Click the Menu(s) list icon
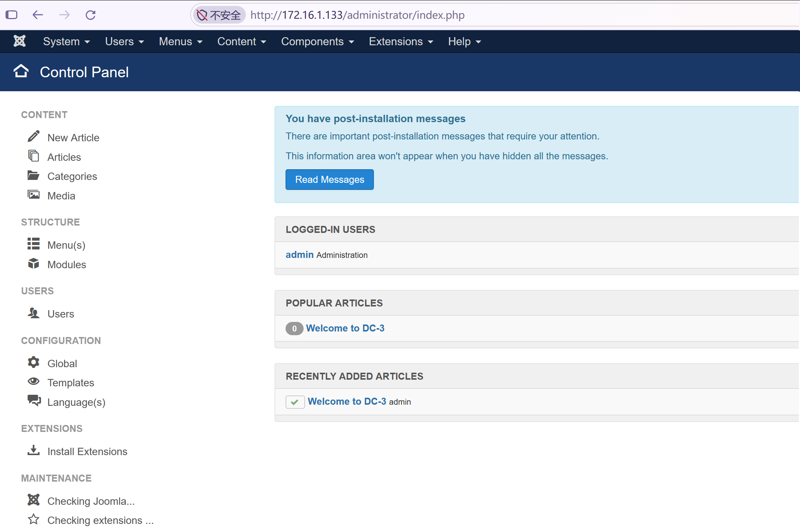Screen dimensions: 800x532 33,244
